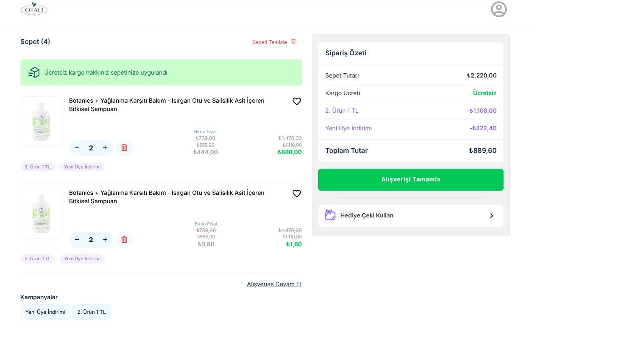This screenshot has width=644, height=362.
Task: Click the 'Kampanyalar' heading
Action: pos(39,297)
